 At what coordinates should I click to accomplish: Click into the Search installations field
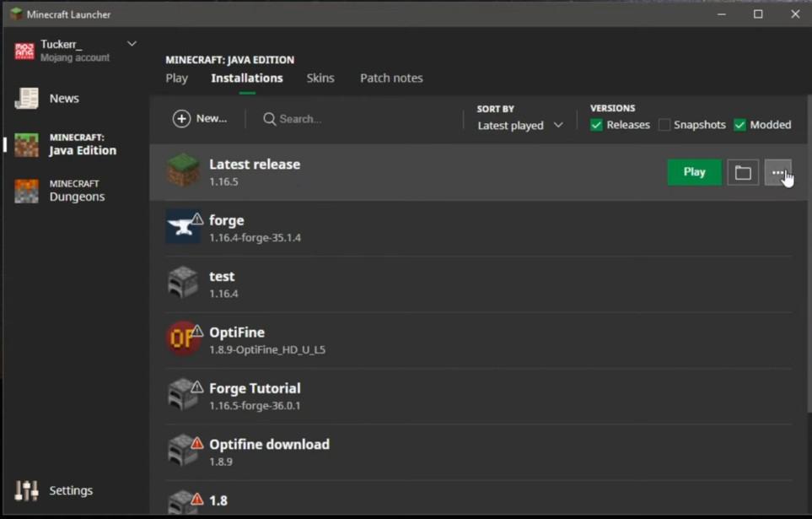(x=358, y=119)
